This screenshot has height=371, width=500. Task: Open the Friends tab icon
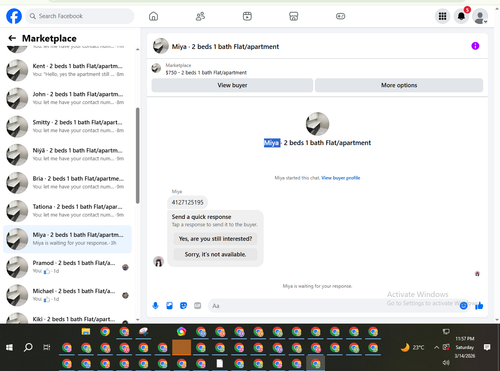coord(200,16)
